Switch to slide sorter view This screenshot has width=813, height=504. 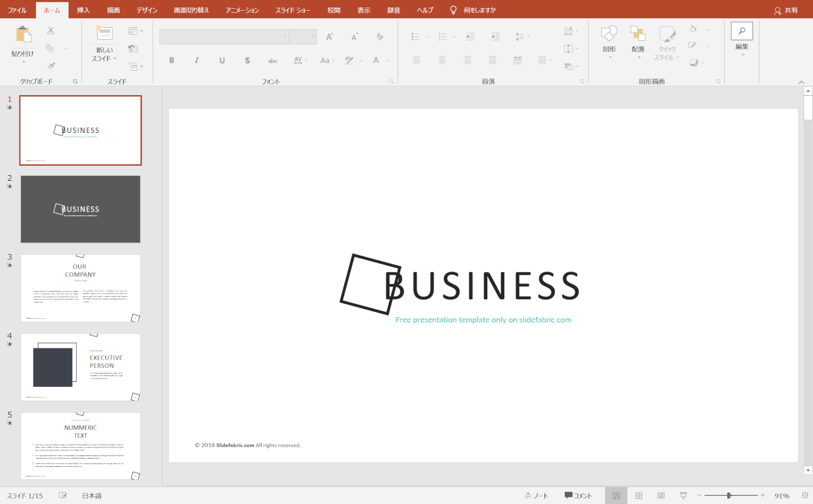(638, 496)
